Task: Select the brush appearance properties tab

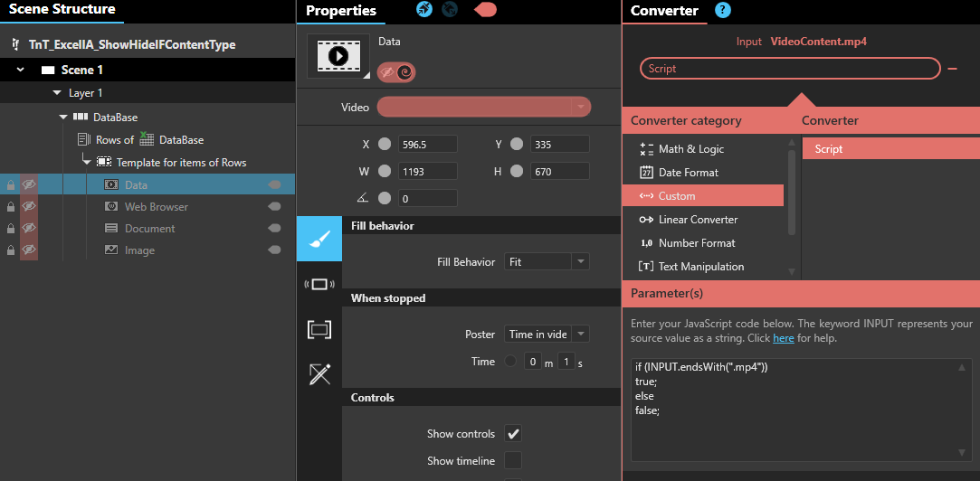Action: [319, 239]
